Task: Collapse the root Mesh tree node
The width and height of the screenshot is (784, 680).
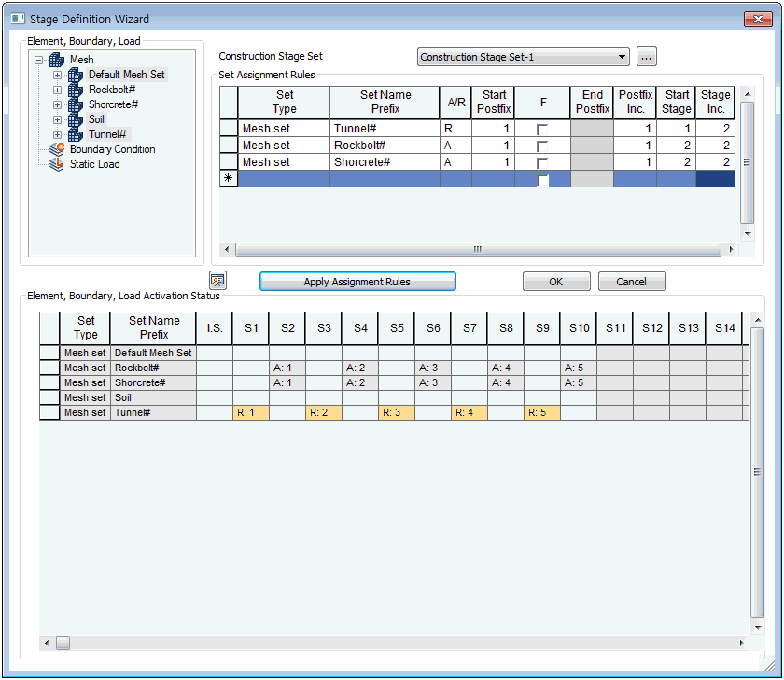Action: click(x=39, y=60)
